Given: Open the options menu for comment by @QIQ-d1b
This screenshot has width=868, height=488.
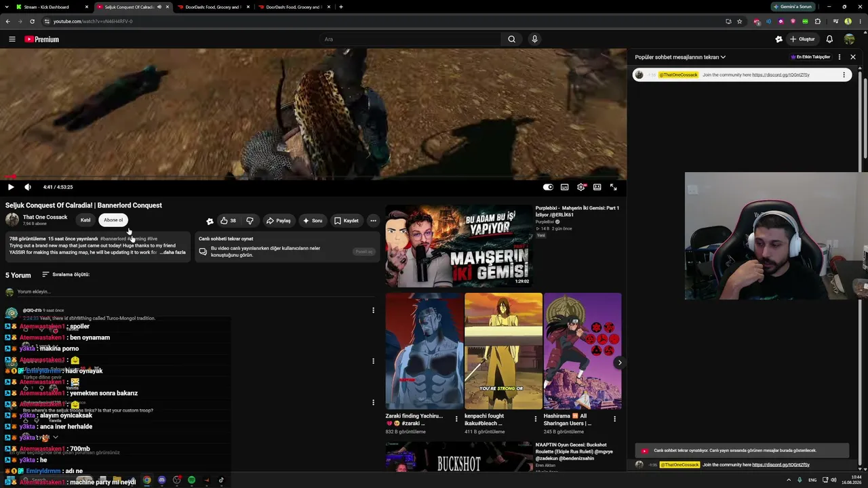Looking at the screenshot, I should (373, 310).
